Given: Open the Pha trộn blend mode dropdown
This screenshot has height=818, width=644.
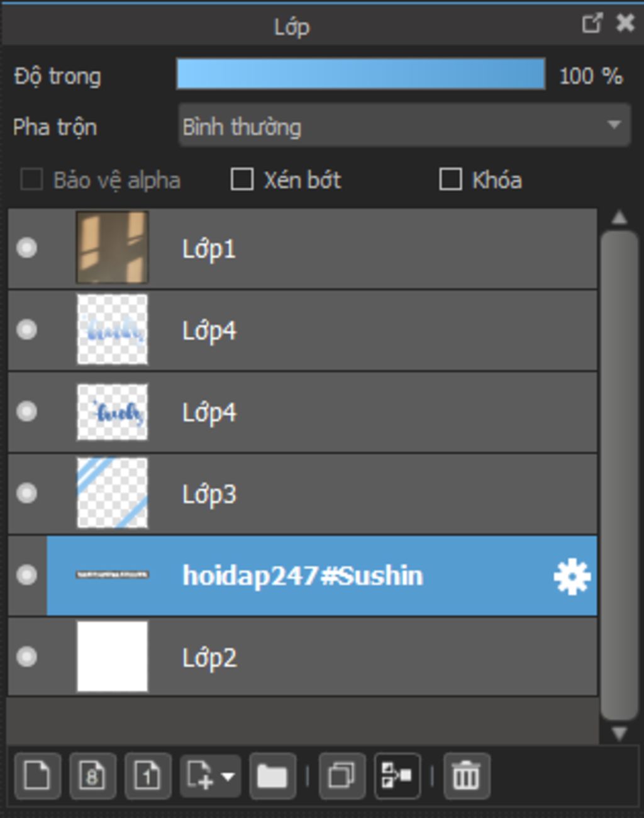Looking at the screenshot, I should pyautogui.click(x=404, y=126).
